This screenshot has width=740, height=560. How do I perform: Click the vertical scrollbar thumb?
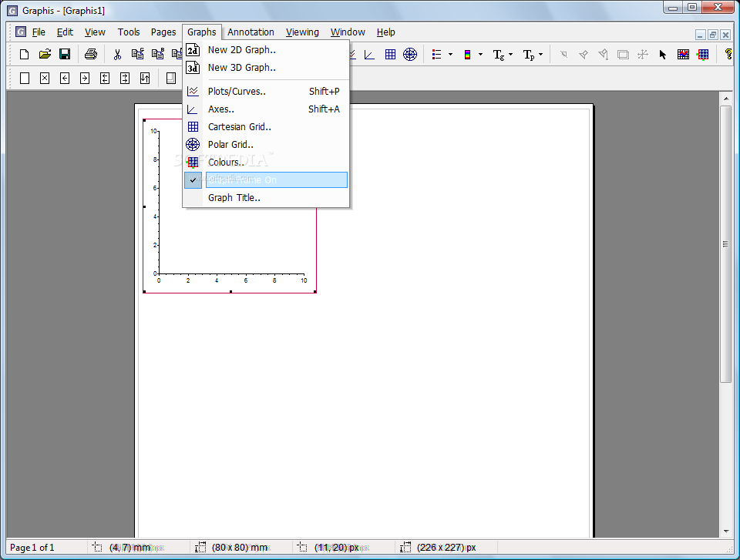[726, 244]
